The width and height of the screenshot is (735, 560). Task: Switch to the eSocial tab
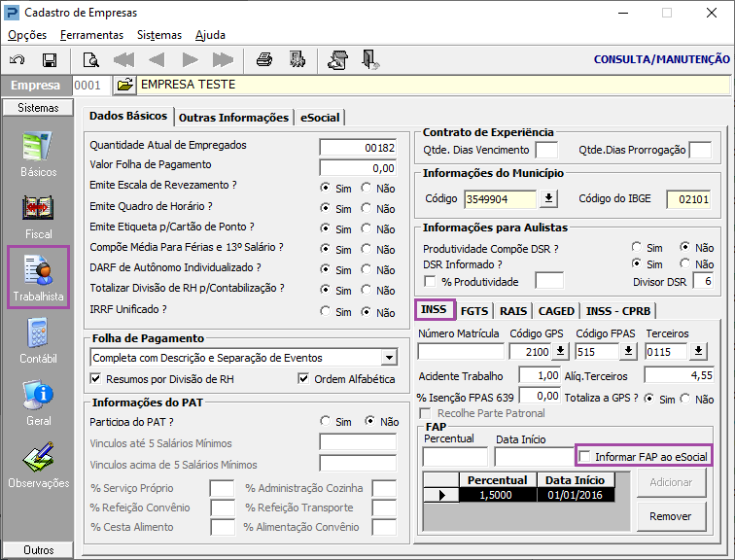tap(320, 118)
